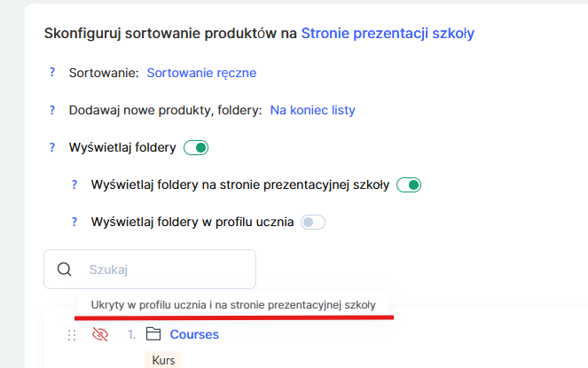Open the Sortowanie ręczne sorting dropdown
Screen dimensions: 588x368
click(x=201, y=73)
